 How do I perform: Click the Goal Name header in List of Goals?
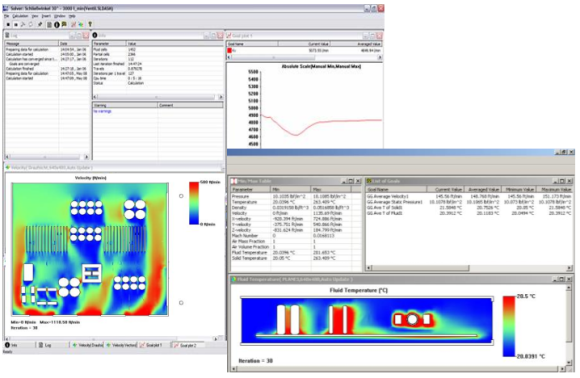pyautogui.click(x=396, y=189)
